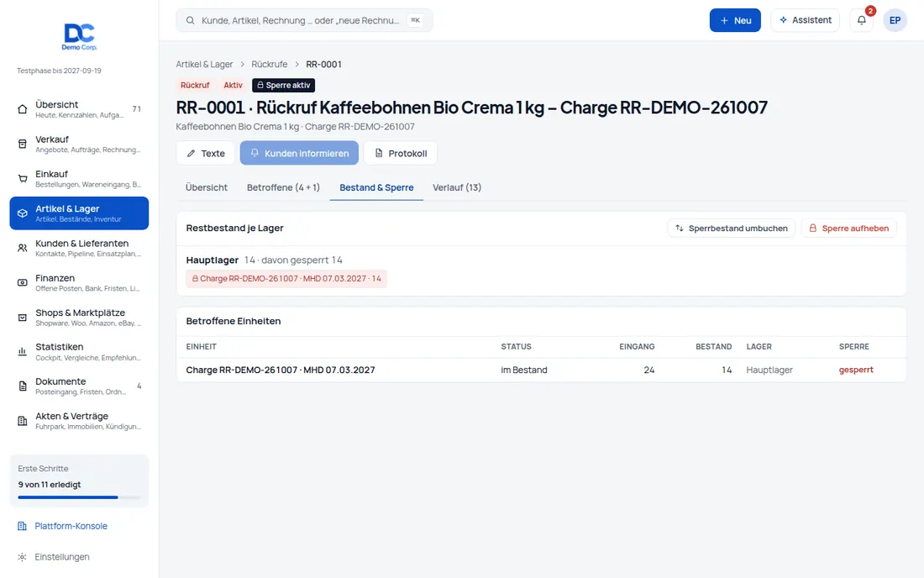
Task: Click the Eingang value 24
Action: coord(648,370)
